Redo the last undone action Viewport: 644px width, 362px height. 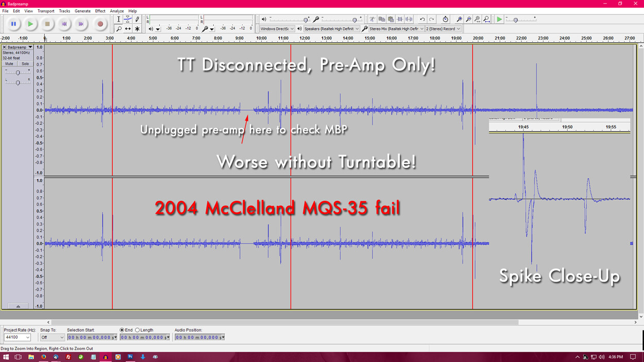point(431,20)
